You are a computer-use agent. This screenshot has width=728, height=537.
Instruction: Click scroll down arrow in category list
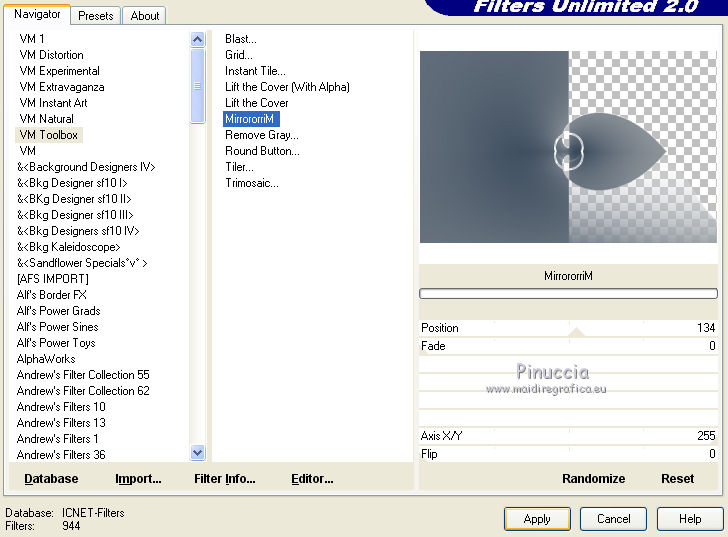coord(197,452)
